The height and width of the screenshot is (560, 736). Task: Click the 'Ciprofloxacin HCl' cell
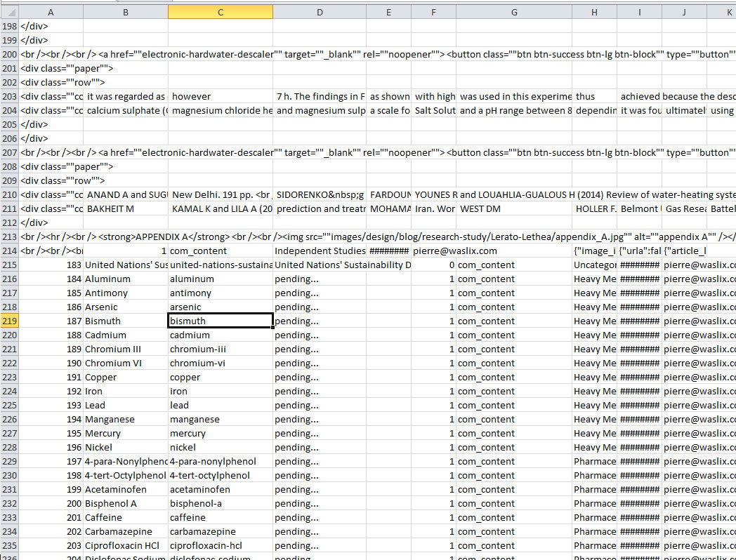(126, 545)
